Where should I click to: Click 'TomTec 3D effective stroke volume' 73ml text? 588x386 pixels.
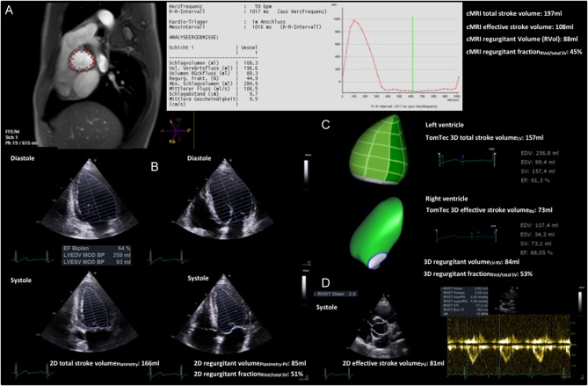pos(489,210)
